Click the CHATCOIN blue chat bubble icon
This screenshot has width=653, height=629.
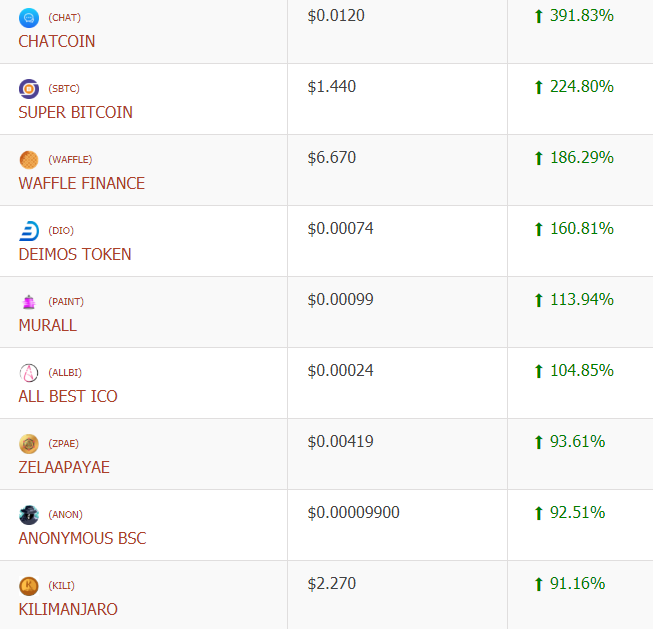click(29, 18)
